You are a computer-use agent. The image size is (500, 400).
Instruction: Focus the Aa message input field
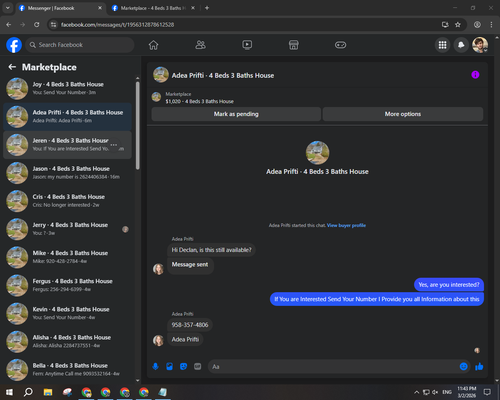pyautogui.click(x=333, y=367)
